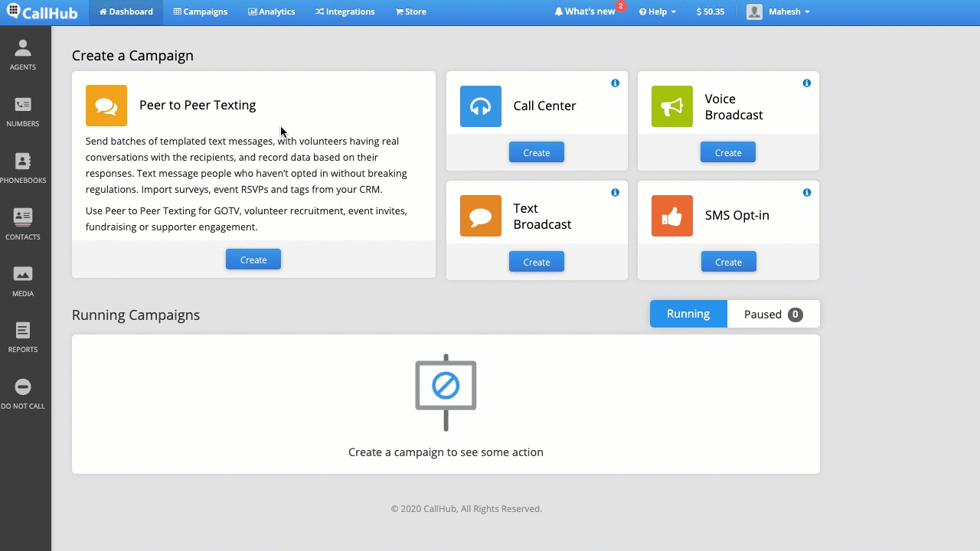Create a Peer to Peer Texting campaign

coord(253,259)
